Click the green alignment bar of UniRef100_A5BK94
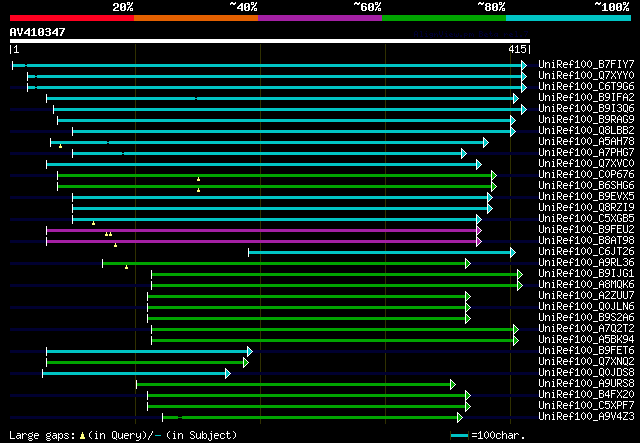The width and height of the screenshot is (640, 443). click(332, 341)
